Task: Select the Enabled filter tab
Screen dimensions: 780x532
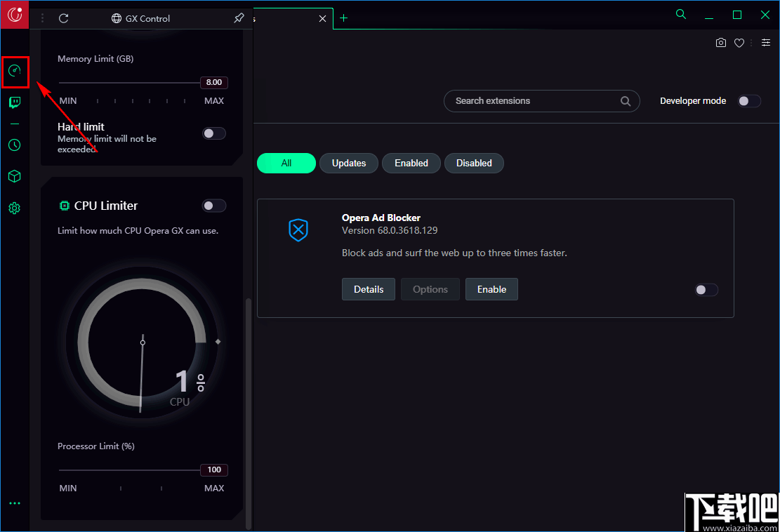Action: [411, 163]
